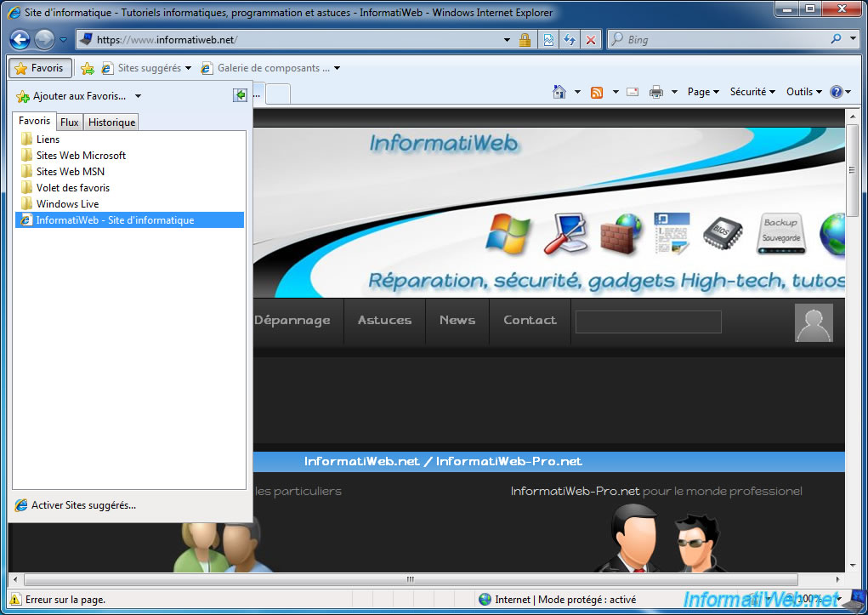Click the firewall brick wall icon
This screenshot has height=615, width=868.
[621, 234]
